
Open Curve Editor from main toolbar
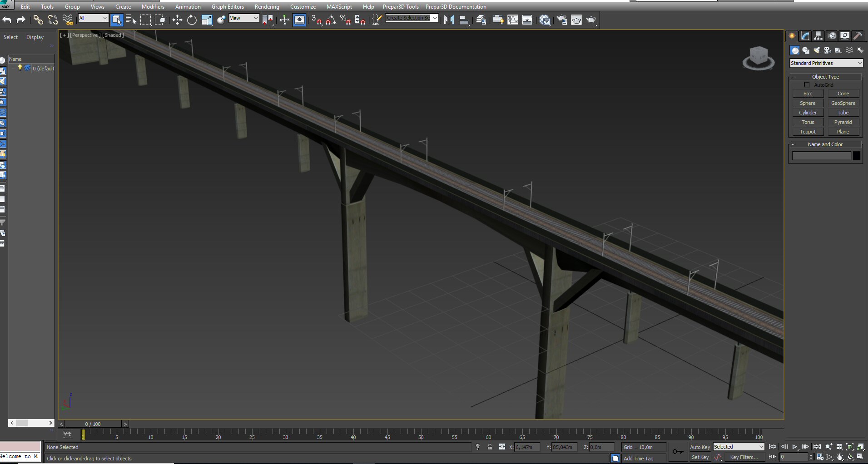click(x=513, y=20)
